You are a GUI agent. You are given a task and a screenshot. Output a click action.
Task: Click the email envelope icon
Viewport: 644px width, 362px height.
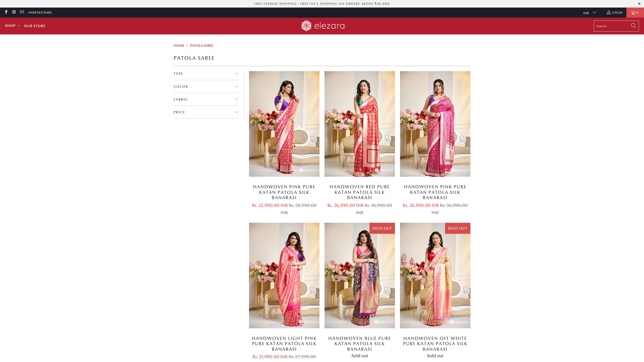click(x=22, y=12)
